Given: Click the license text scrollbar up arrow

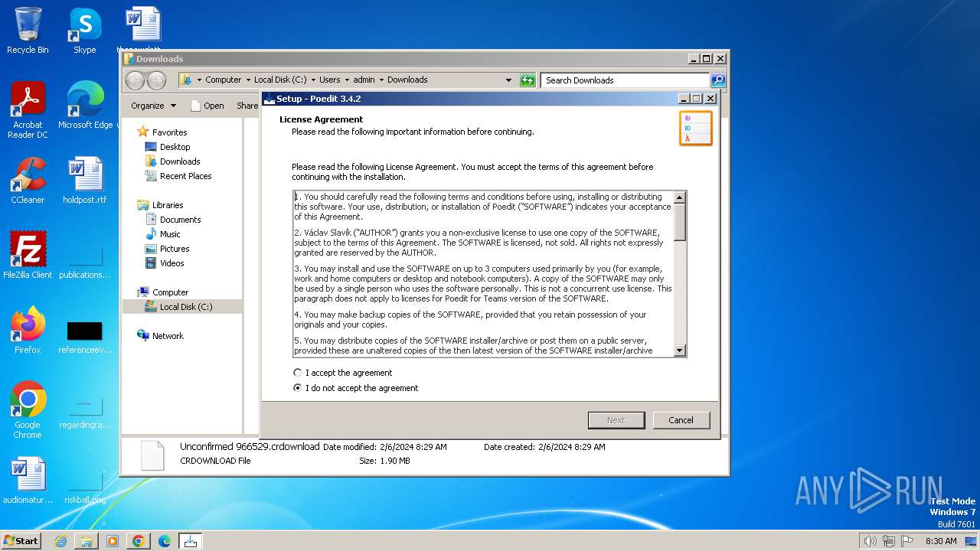Looking at the screenshot, I should 679,197.
